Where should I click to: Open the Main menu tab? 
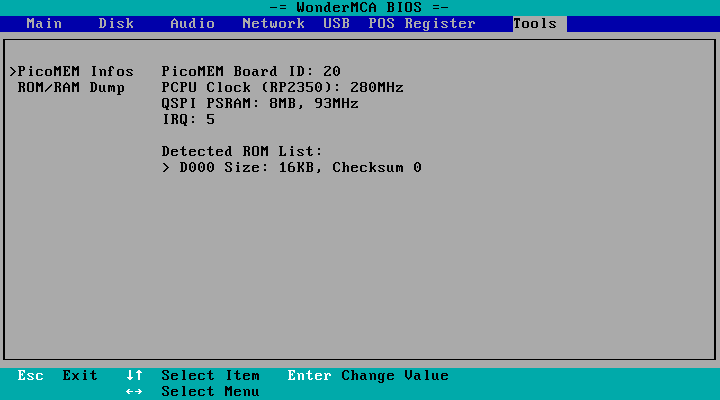(x=44, y=23)
